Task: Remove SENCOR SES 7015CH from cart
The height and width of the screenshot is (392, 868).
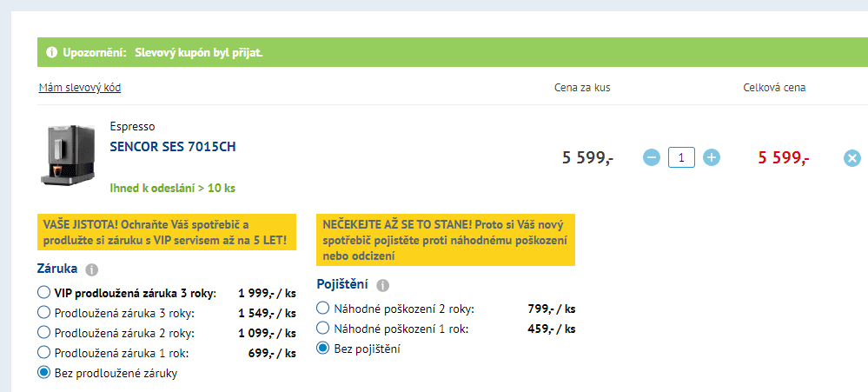Action: 852,159
